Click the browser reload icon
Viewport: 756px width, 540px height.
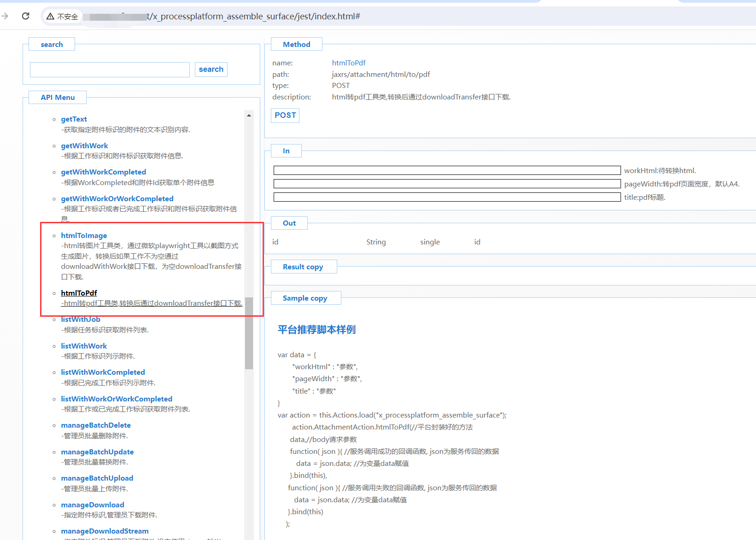(x=26, y=16)
